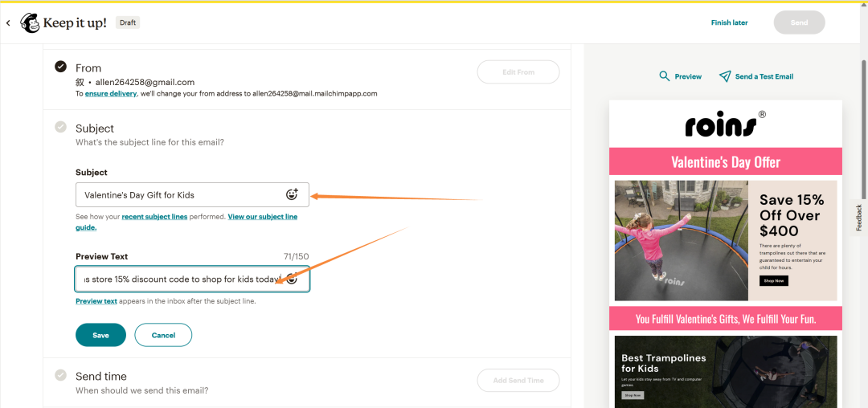Click the Mailchimp monkey logo
This screenshot has width=868, height=408.
[x=31, y=22]
